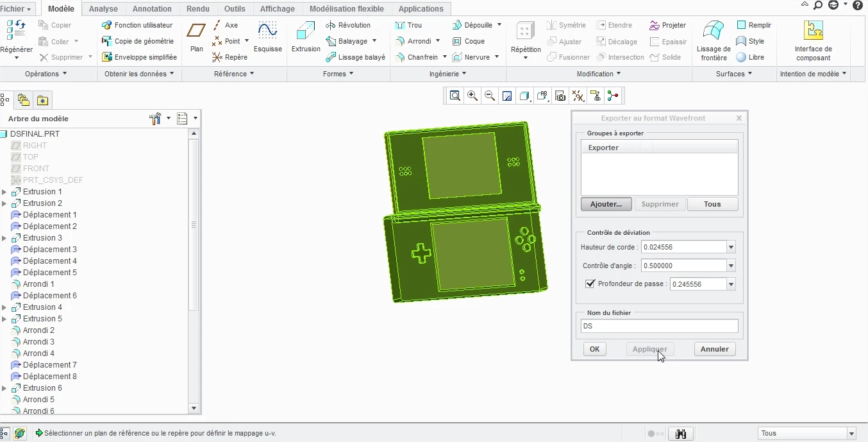Open the folder browser tab in navigator

[24, 100]
